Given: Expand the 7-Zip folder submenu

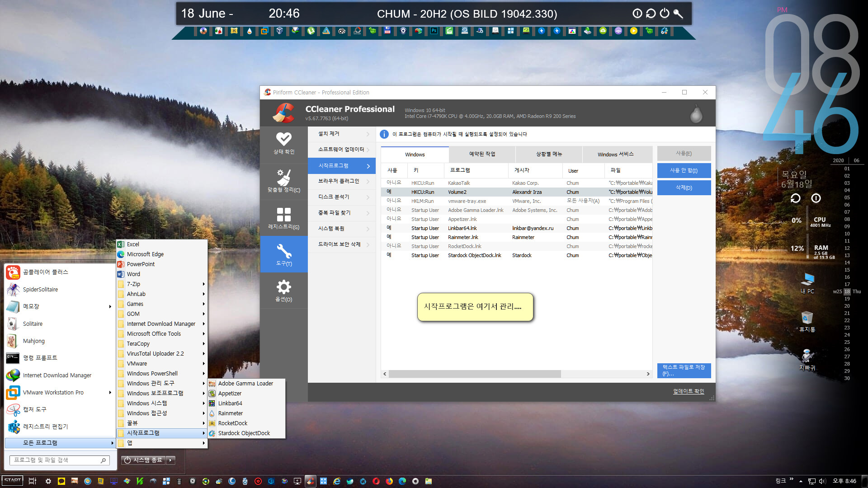Looking at the screenshot, I should coord(161,284).
